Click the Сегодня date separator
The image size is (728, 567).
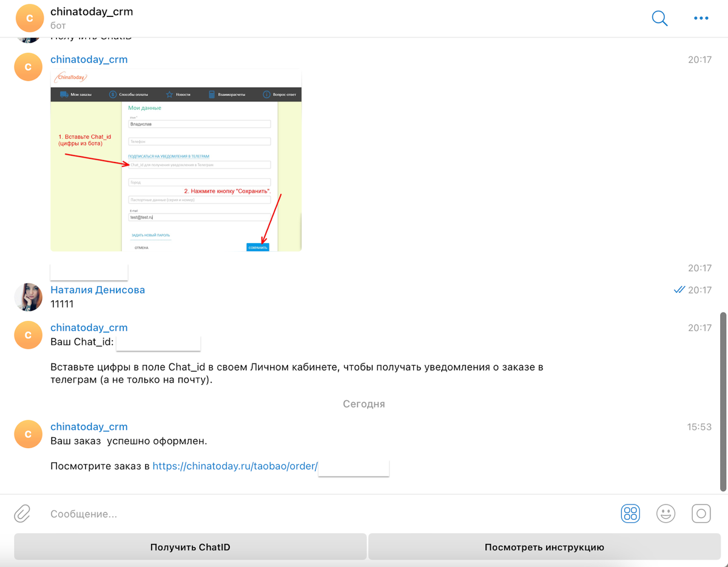364,404
